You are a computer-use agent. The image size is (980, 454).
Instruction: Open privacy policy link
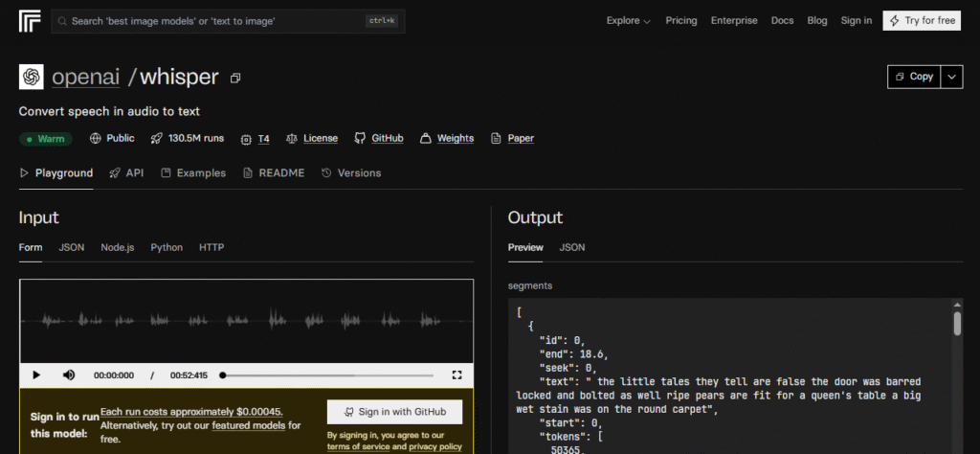435,446
